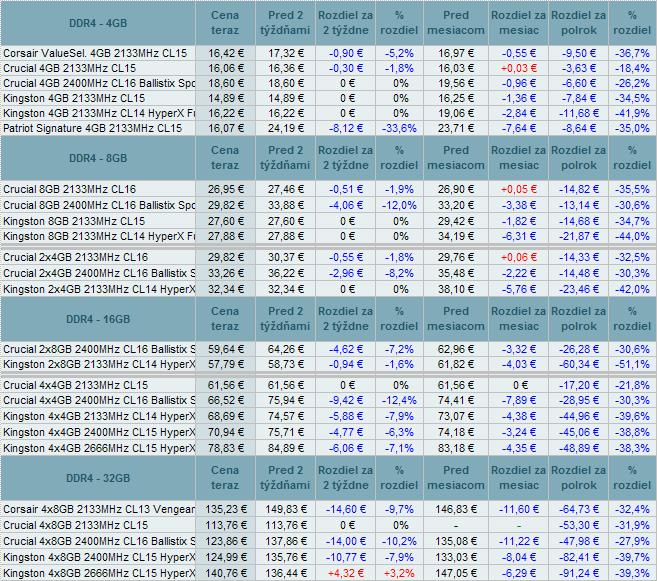Select Crucial 4x4GB 2400MHz CL16 Ballistix row name
The height and width of the screenshot is (581, 657).
click(x=98, y=400)
